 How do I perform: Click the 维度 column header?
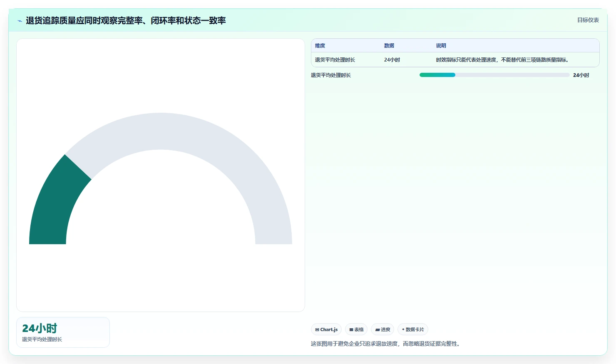point(320,46)
